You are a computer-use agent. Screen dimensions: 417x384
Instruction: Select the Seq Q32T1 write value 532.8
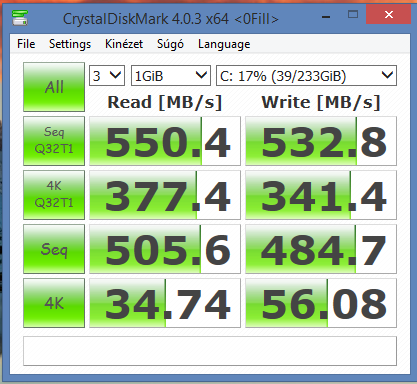click(x=321, y=141)
